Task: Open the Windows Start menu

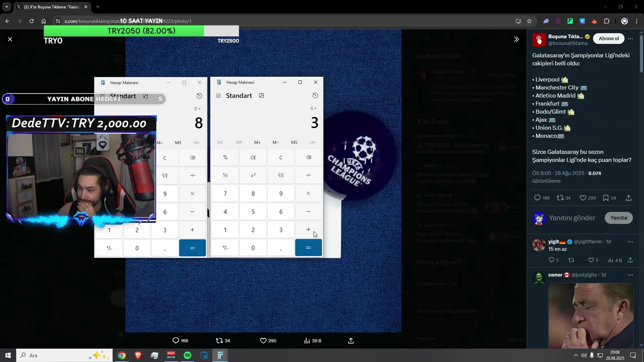Action: (x=8, y=355)
